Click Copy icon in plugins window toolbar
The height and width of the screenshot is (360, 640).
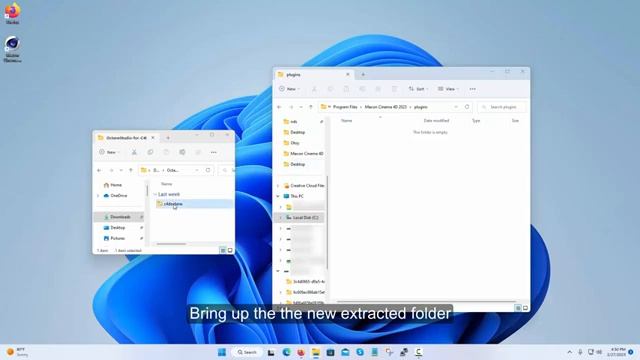(x=330, y=89)
